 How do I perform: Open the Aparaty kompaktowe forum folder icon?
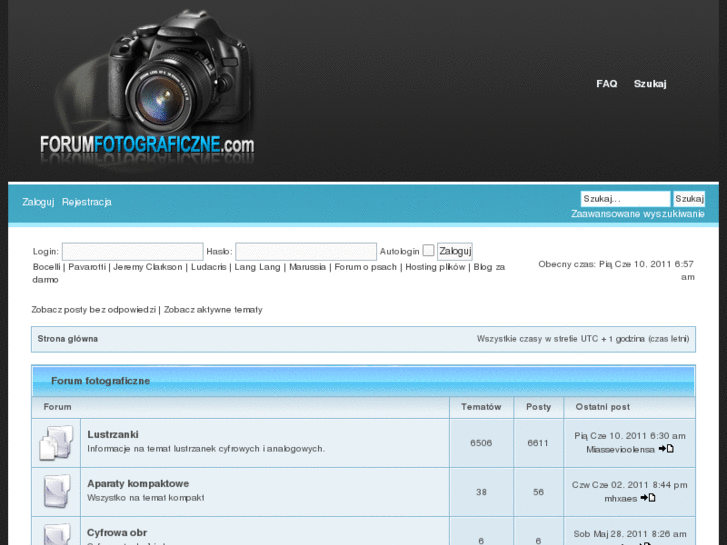tap(56, 491)
